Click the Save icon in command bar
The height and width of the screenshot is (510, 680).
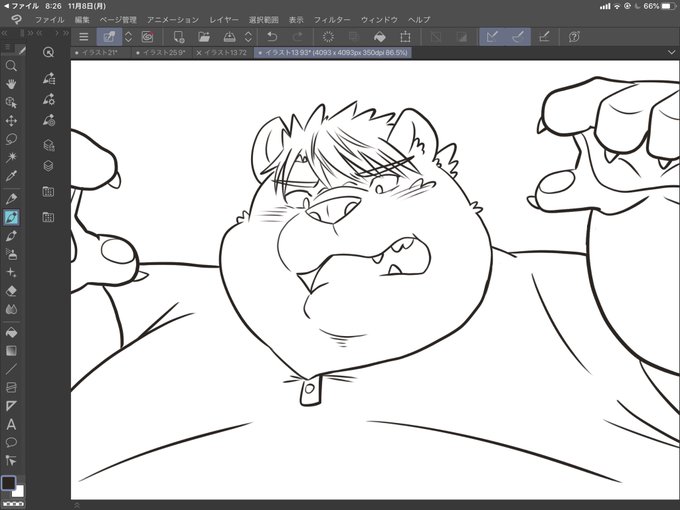click(x=229, y=37)
